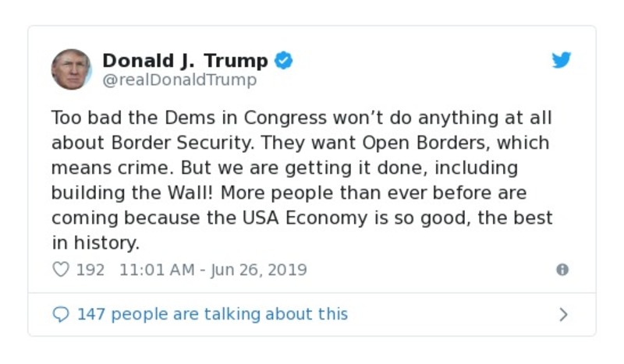This screenshot has width=624, height=364.
Task: Expand the conversation using the right chevron
Action: point(563,315)
